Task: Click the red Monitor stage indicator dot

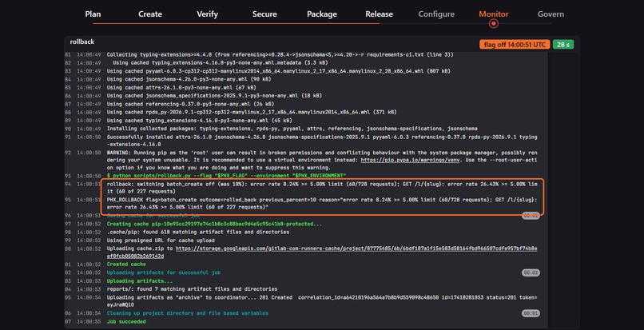Action: tap(494, 23)
